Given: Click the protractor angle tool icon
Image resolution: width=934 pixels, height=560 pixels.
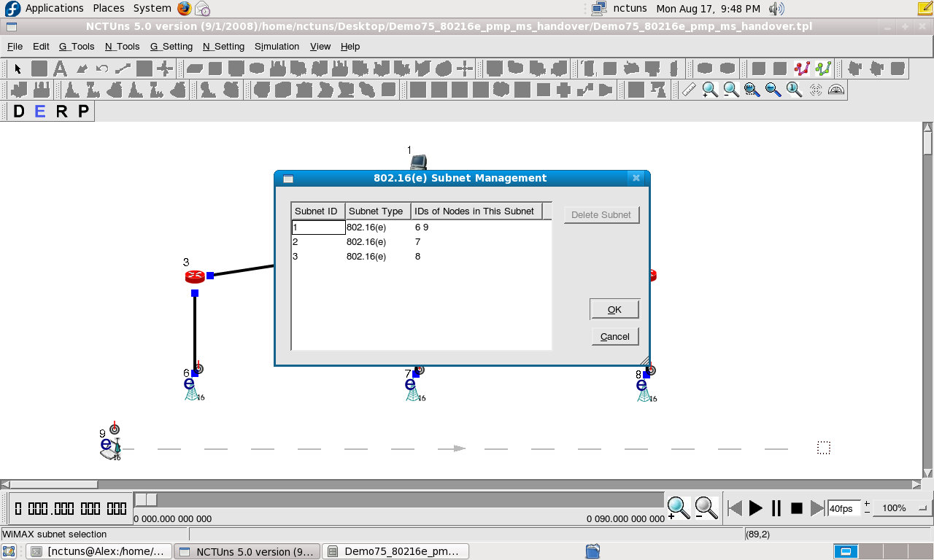Looking at the screenshot, I should pyautogui.click(x=836, y=90).
